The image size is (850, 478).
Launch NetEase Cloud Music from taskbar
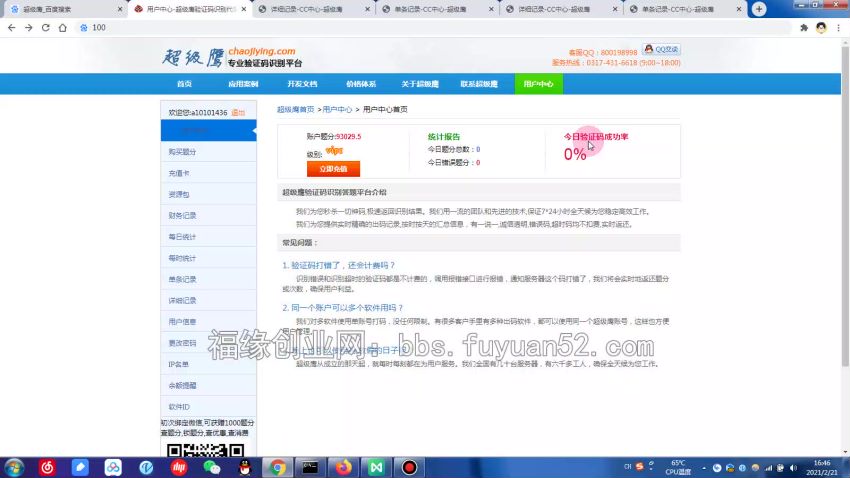(x=47, y=467)
